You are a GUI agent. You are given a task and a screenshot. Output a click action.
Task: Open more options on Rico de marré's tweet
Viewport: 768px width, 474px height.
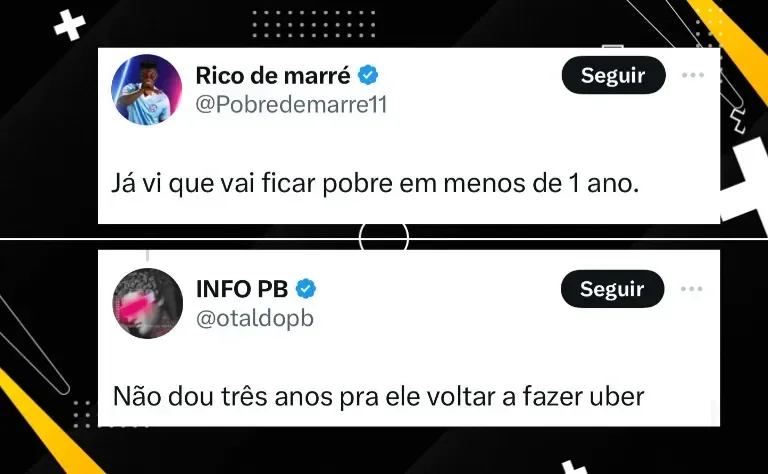point(693,75)
